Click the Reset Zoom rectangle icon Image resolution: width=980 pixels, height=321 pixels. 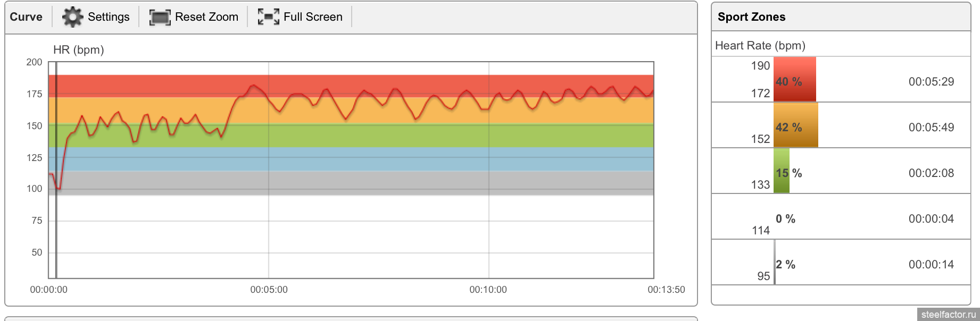click(160, 17)
